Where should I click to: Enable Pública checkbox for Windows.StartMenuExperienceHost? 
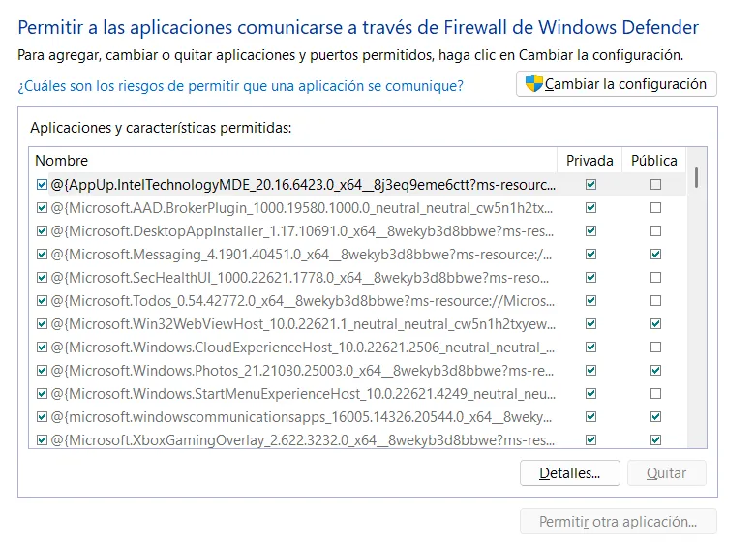655,394
